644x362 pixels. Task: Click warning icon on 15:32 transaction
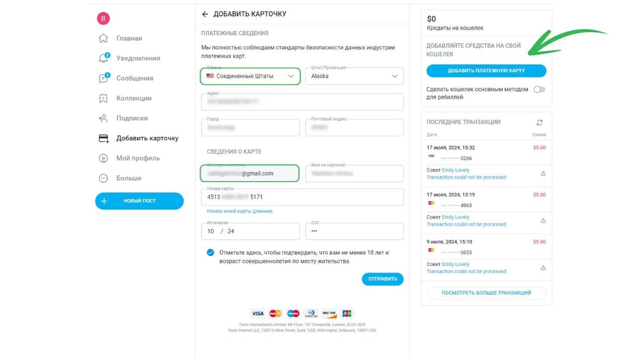543,173
